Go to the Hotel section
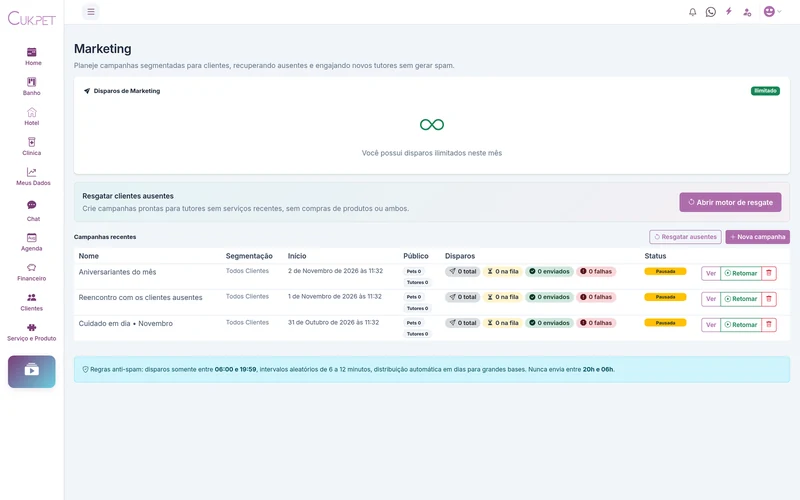Viewport: 800px width, 500px height. point(32,116)
